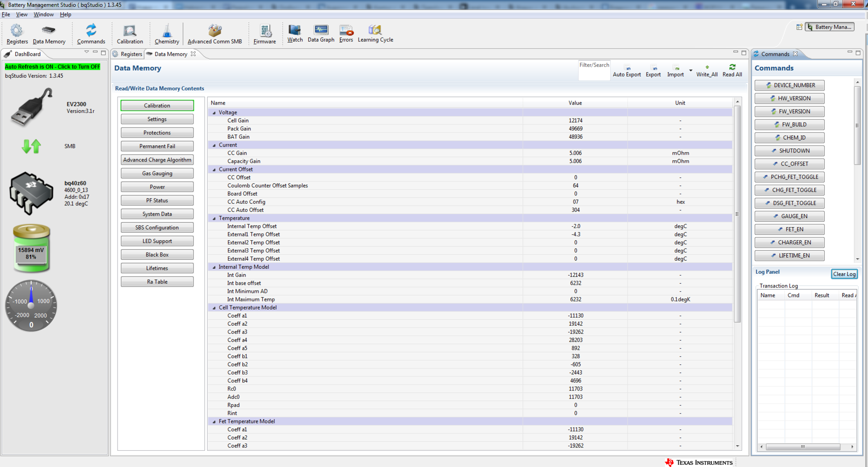Collapse the Cell Temperature Model group
The height and width of the screenshot is (467, 868).
(x=214, y=308)
